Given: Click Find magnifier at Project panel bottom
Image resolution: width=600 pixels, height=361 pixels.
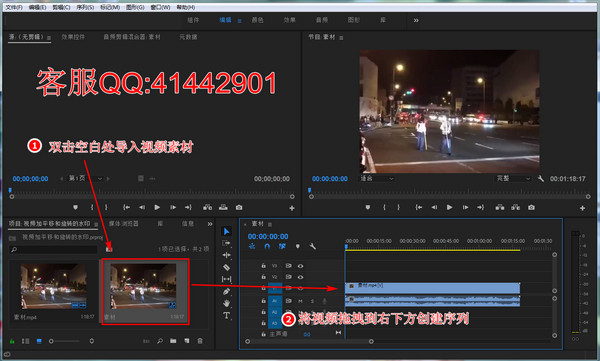Looking at the screenshot, I should tap(160, 341).
